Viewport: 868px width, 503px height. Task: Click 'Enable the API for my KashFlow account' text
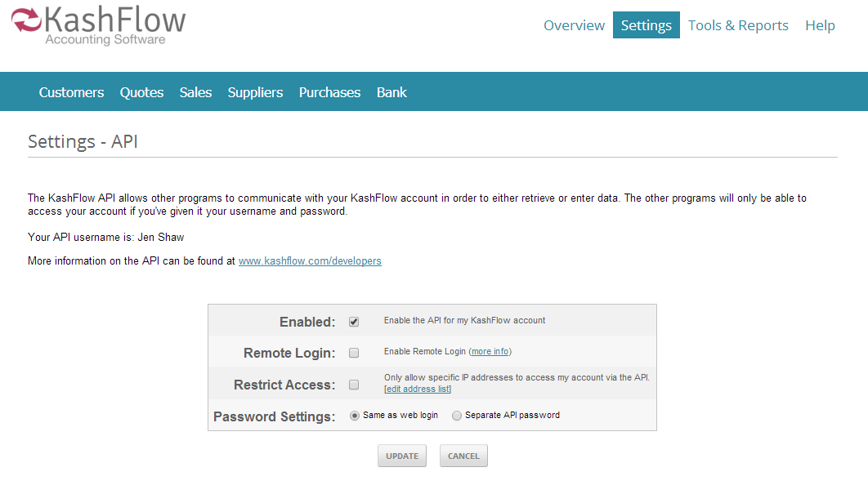464,320
